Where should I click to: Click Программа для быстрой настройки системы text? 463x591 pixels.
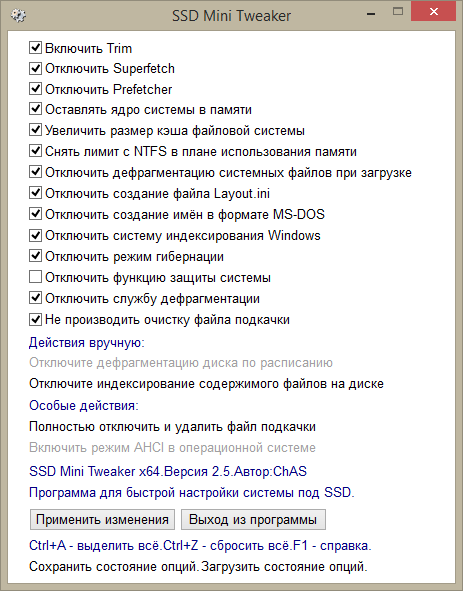click(x=192, y=493)
